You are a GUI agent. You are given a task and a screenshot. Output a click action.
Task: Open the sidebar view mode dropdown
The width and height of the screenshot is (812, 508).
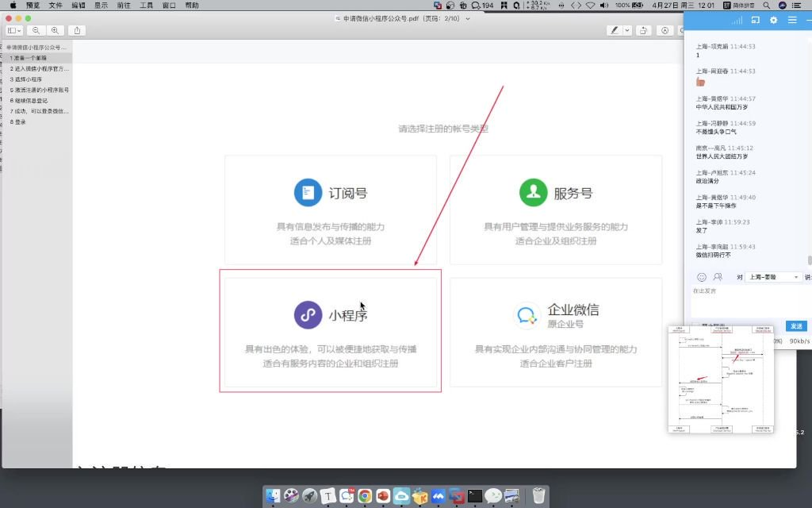14,31
